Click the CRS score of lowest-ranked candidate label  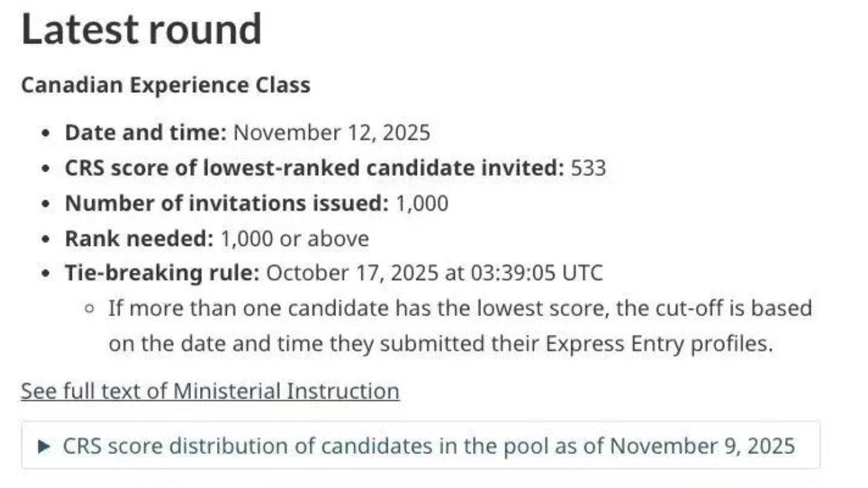point(314,168)
